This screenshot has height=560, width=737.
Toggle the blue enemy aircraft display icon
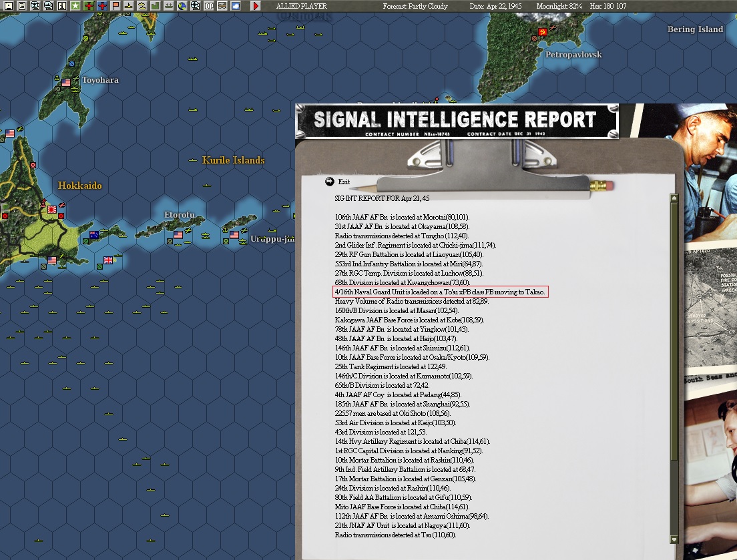pyautogui.click(x=102, y=6)
